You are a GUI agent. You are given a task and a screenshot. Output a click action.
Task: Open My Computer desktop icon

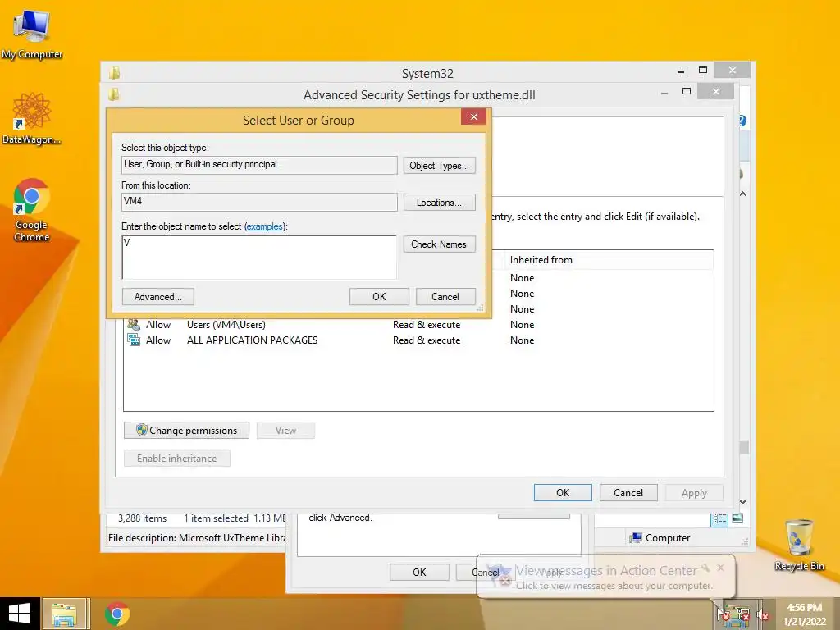tap(32, 34)
